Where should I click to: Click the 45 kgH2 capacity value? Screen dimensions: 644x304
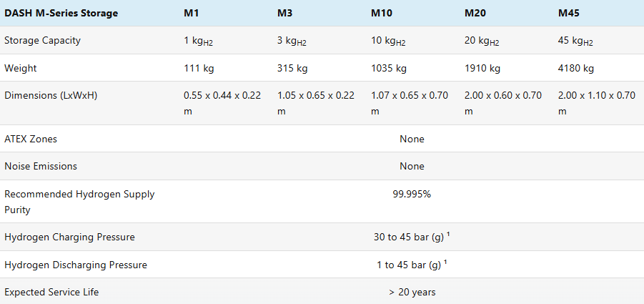click(x=575, y=41)
